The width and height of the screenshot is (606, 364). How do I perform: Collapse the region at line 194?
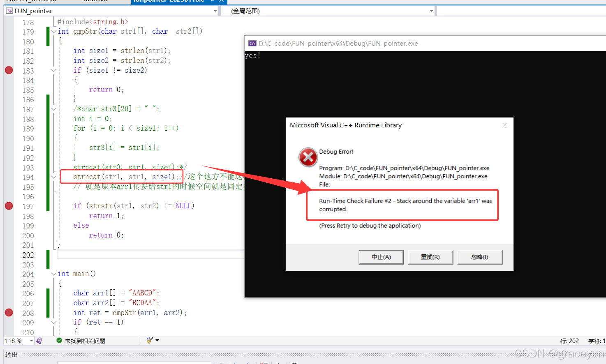point(53,177)
